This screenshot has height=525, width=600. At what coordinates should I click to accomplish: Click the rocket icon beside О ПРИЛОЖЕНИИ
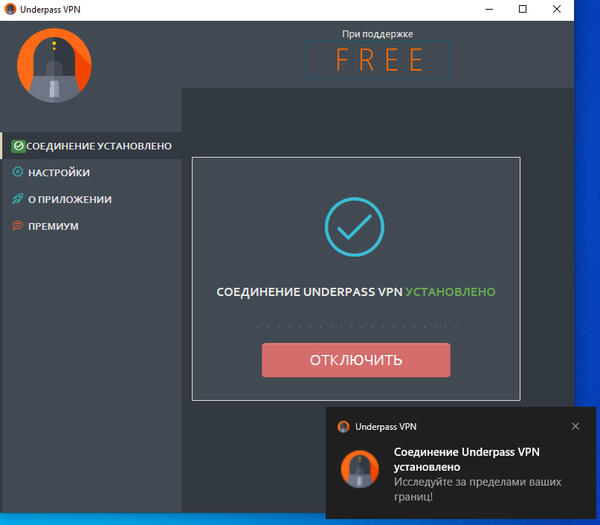pyautogui.click(x=18, y=199)
